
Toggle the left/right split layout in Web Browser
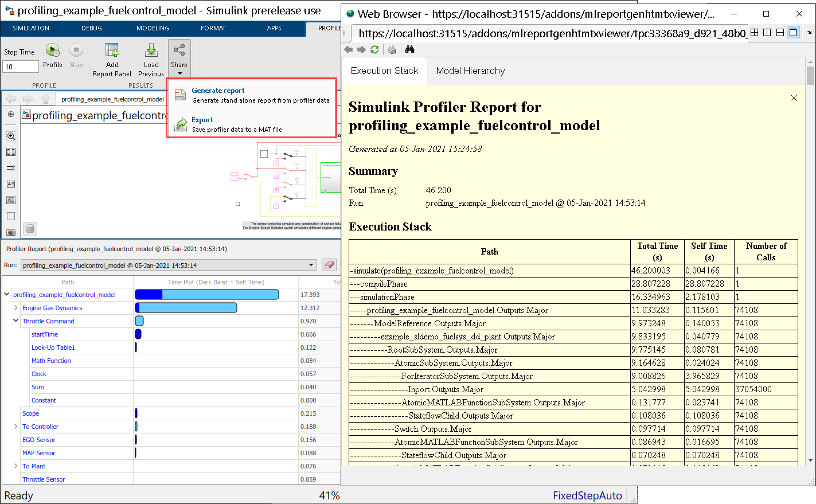(767, 33)
